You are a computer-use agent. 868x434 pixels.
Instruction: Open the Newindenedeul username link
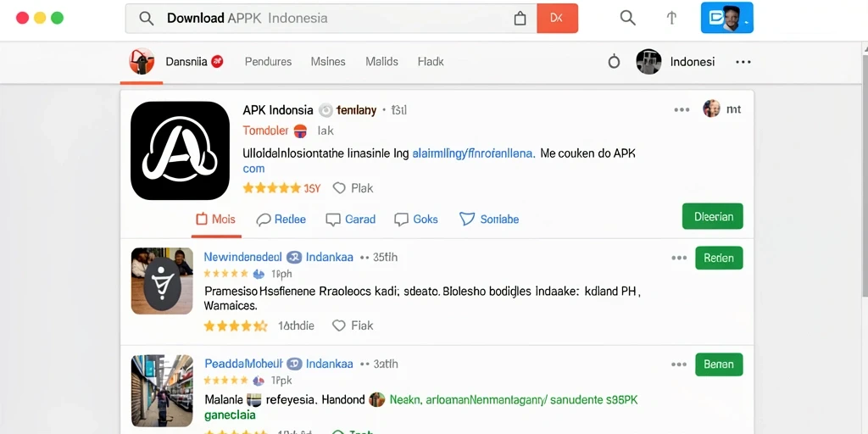point(243,258)
